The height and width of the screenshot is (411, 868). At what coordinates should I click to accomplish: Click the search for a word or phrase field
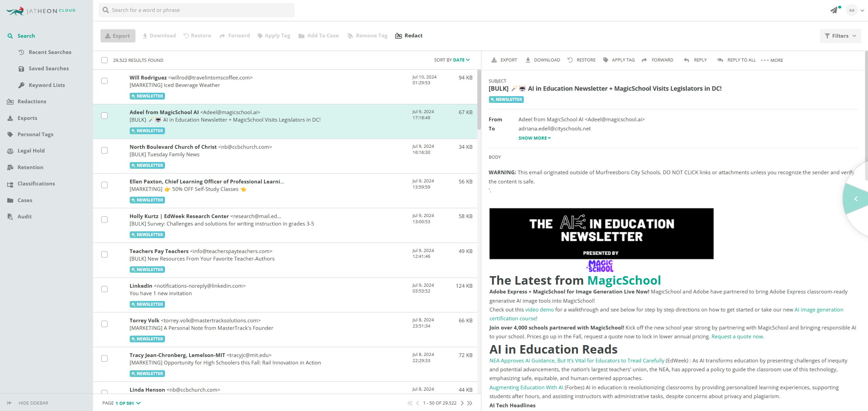pos(200,10)
